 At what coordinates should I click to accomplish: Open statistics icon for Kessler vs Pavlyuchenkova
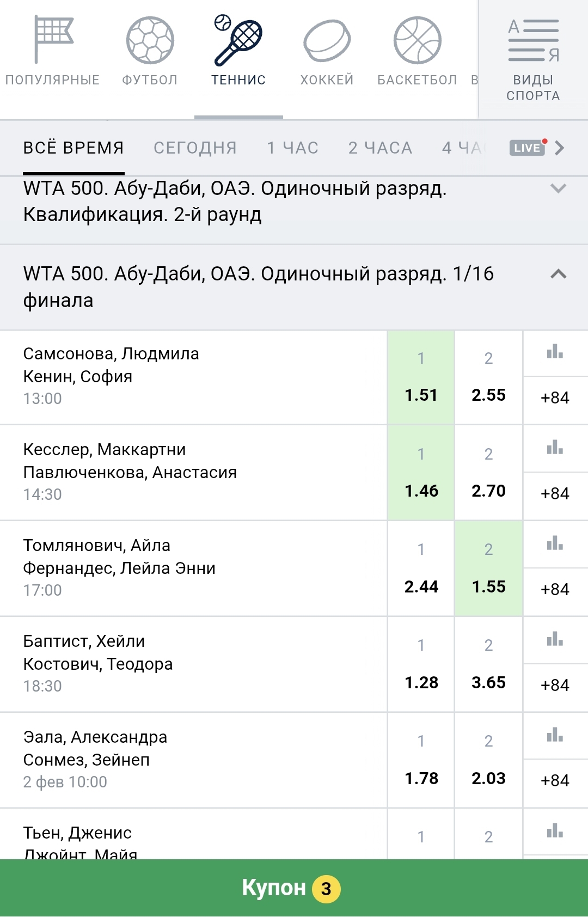coord(555,448)
